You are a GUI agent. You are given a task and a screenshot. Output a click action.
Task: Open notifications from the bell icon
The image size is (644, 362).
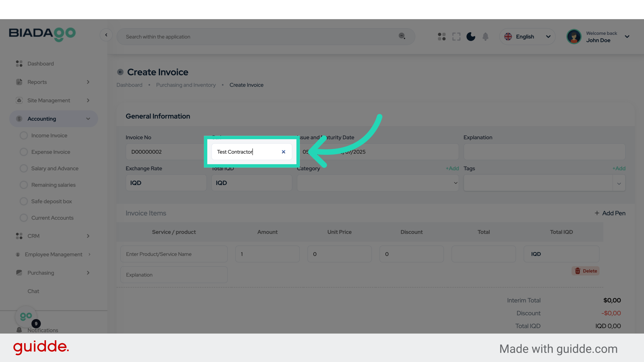pyautogui.click(x=485, y=37)
